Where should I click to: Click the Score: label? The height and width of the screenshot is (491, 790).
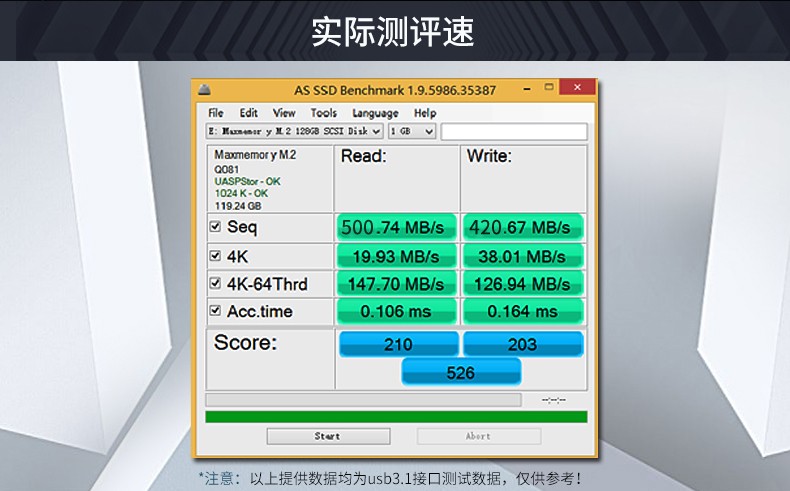pos(245,342)
